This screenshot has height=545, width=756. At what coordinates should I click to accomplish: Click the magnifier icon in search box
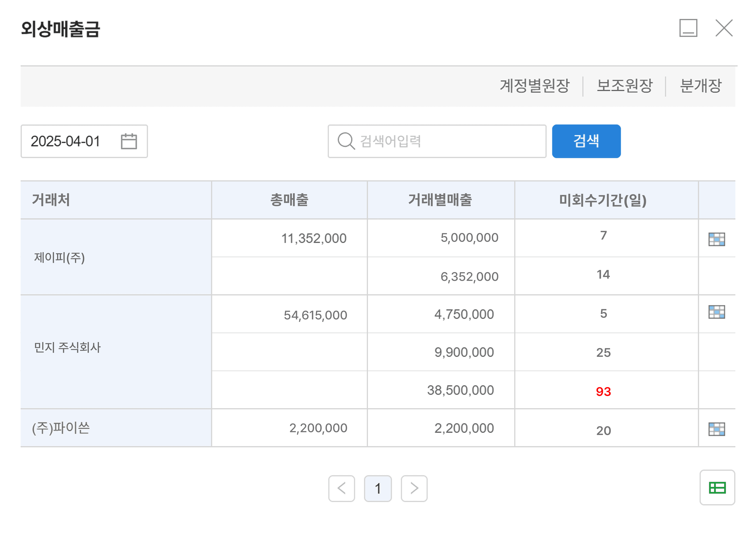(x=346, y=141)
